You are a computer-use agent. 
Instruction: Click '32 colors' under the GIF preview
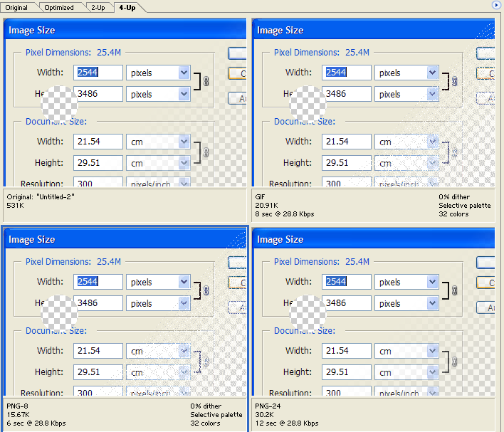[x=453, y=214]
